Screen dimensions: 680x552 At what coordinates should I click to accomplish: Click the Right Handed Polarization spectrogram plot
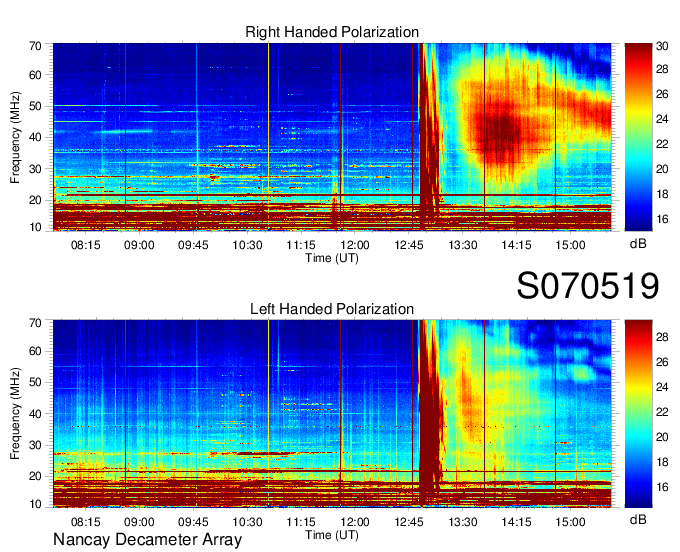point(332,137)
